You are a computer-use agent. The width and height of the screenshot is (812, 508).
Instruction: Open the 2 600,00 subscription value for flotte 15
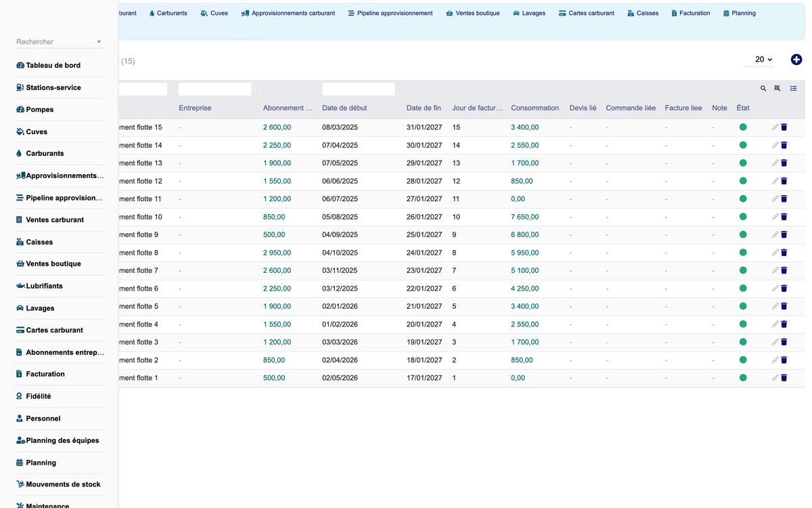[x=277, y=127]
